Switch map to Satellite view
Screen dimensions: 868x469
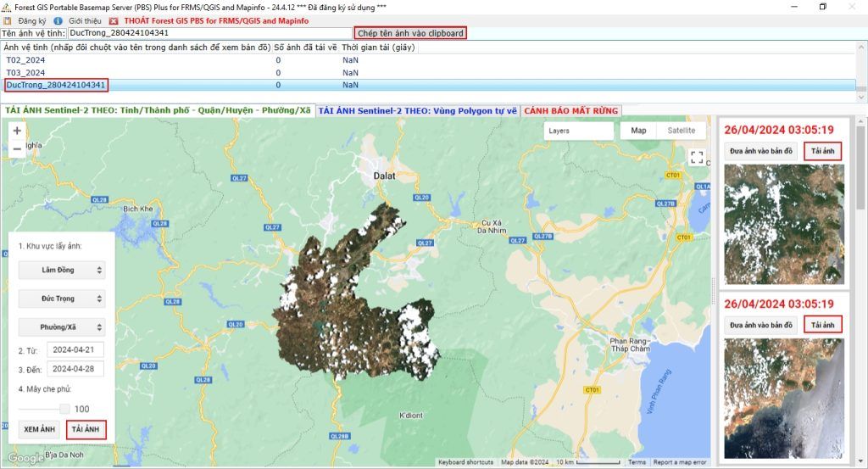(681, 131)
